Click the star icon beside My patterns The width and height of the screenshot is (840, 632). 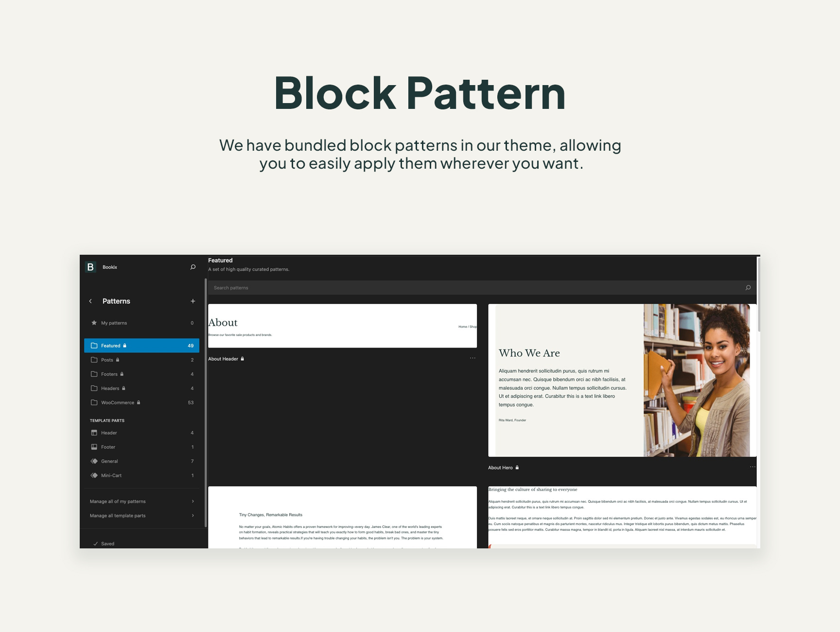(94, 322)
